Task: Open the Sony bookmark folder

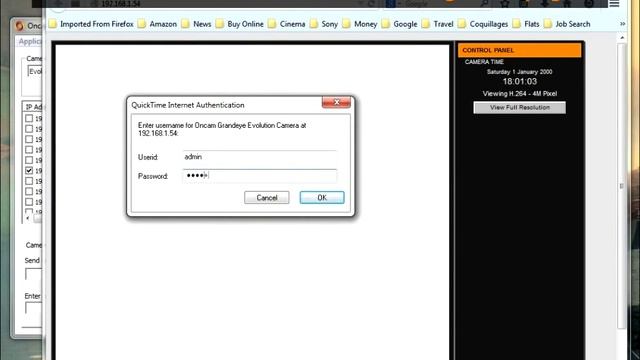Action: pyautogui.click(x=324, y=24)
